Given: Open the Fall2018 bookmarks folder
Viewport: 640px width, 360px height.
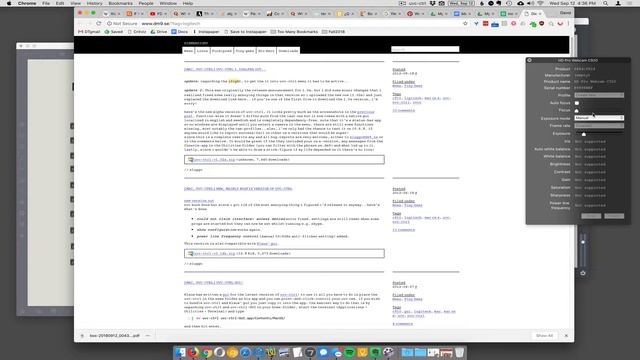Looking at the screenshot, I should click(x=333, y=31).
